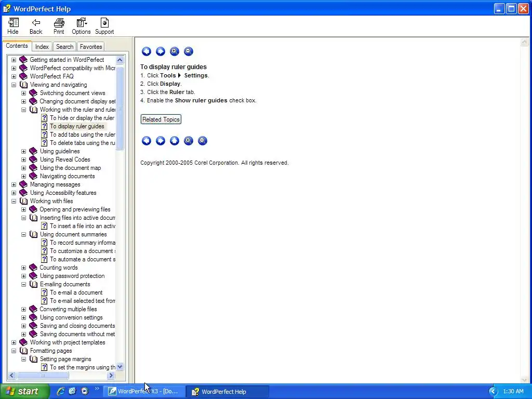Expand Working with project templates node
Viewport: 532px width, 399px height.
pos(14,342)
